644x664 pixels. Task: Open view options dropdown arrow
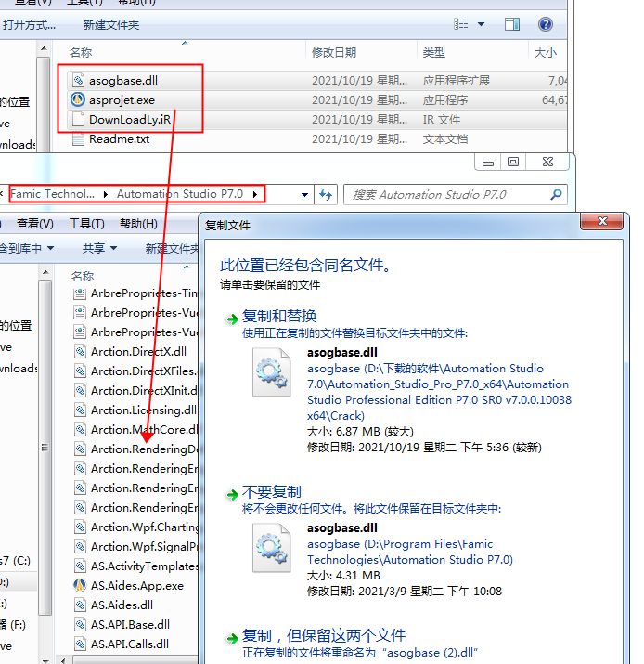[x=481, y=24]
